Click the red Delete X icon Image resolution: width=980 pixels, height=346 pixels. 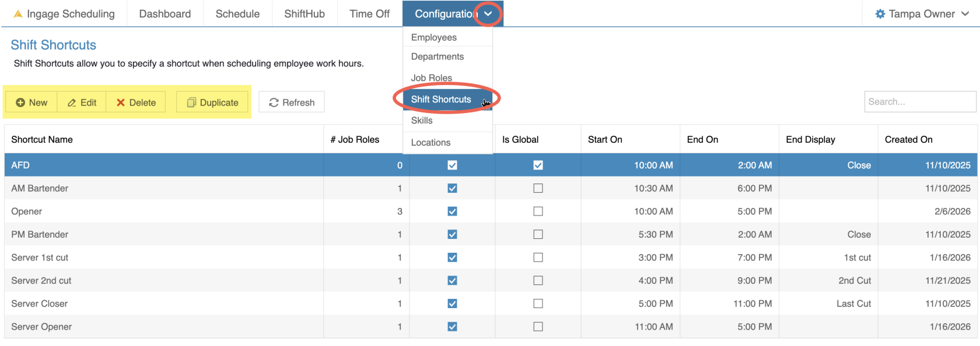[121, 103]
